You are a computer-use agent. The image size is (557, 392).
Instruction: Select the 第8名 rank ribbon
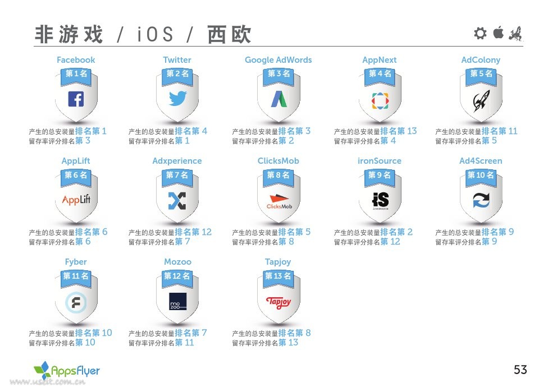click(x=278, y=178)
